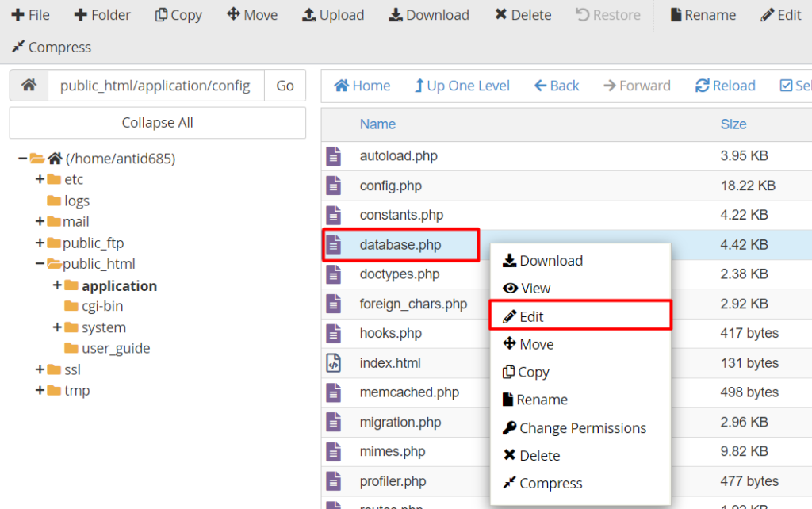Screen dimensions: 812x509
Task: Choose Move in the context menu
Action: pyautogui.click(x=580, y=344)
